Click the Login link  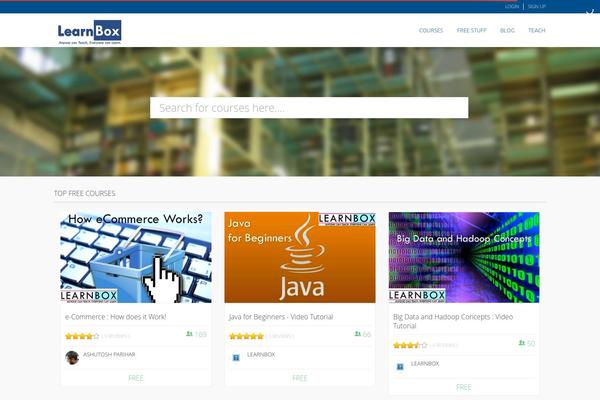coord(512,7)
